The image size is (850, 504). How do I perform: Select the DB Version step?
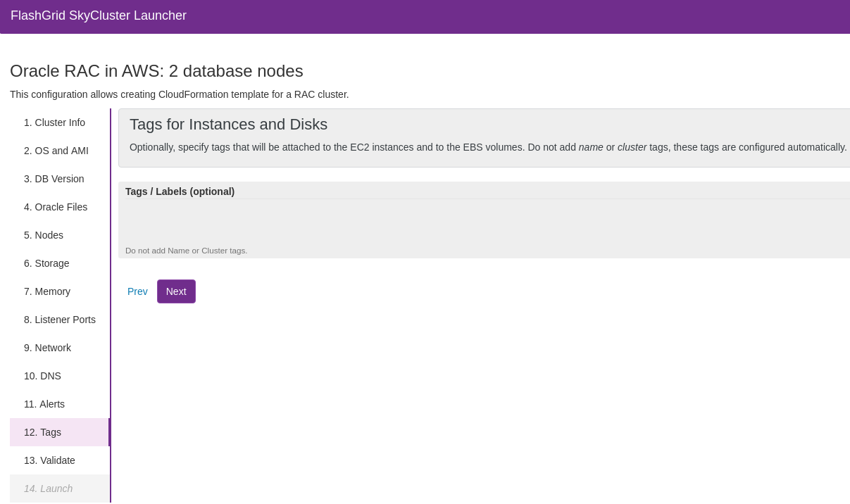(x=54, y=179)
